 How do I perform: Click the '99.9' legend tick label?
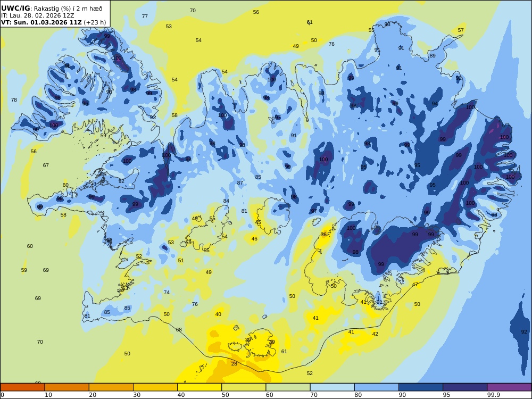493,395
